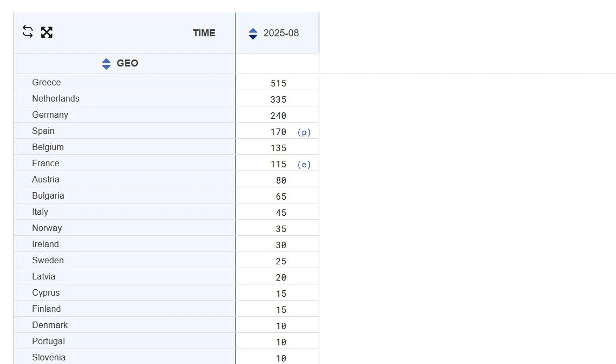616x364 pixels.
Task: Click the TIME dimension header label
Action: 204,33
